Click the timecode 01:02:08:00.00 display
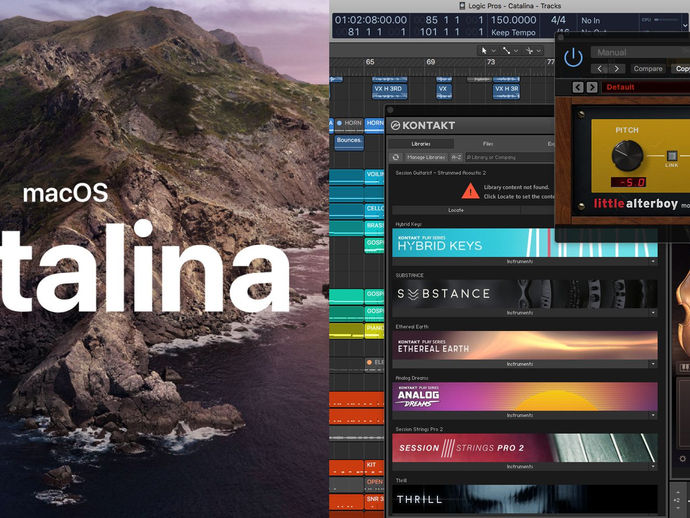Viewport: 690px width, 518px height. point(371,20)
